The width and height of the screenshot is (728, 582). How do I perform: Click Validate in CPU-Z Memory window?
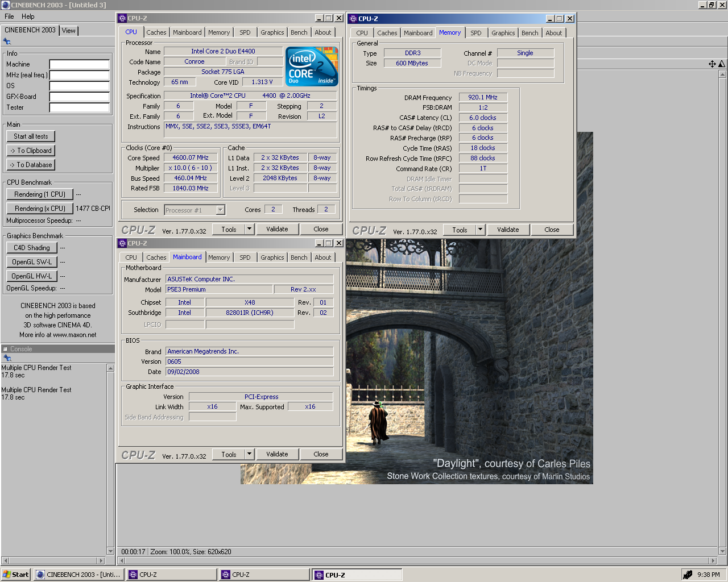tap(508, 230)
